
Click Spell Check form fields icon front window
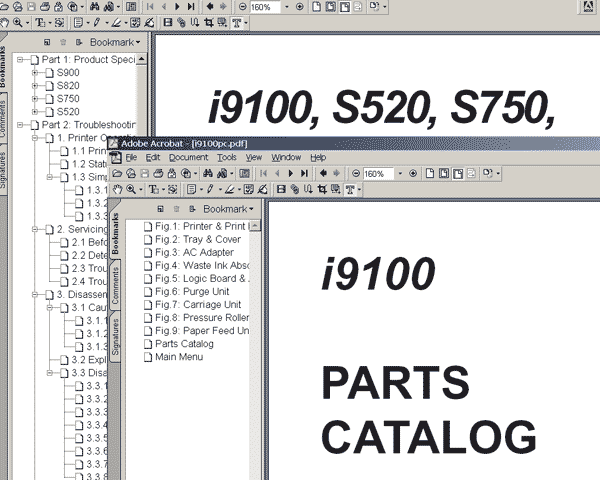coord(249,189)
